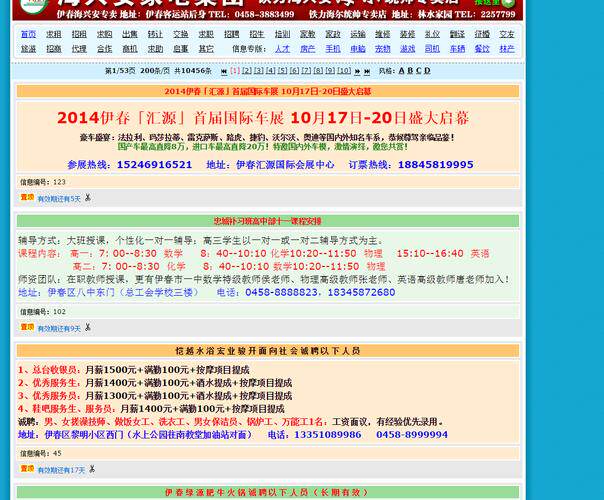The image size is (604, 500).
Task: Open the 招生 category
Action: click(x=257, y=34)
